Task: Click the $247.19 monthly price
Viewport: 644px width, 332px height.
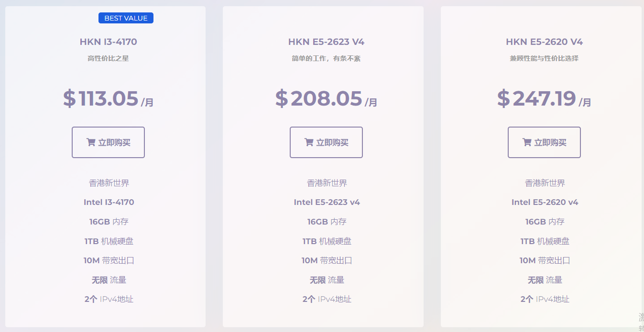Action: point(545,99)
